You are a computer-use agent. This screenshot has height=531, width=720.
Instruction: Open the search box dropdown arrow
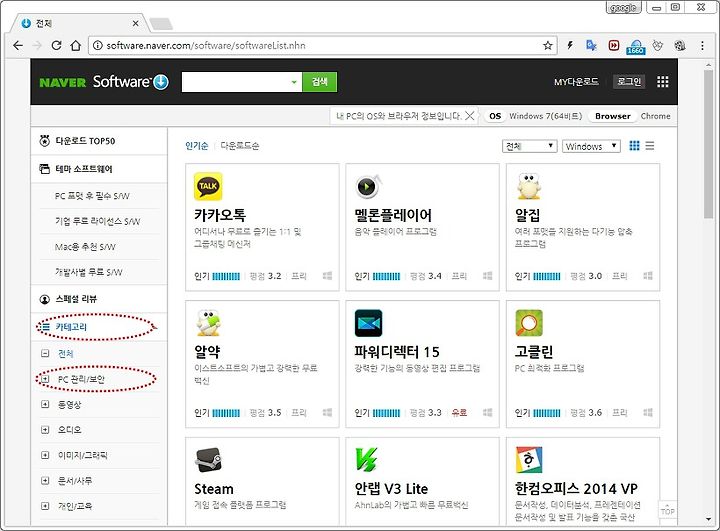294,82
